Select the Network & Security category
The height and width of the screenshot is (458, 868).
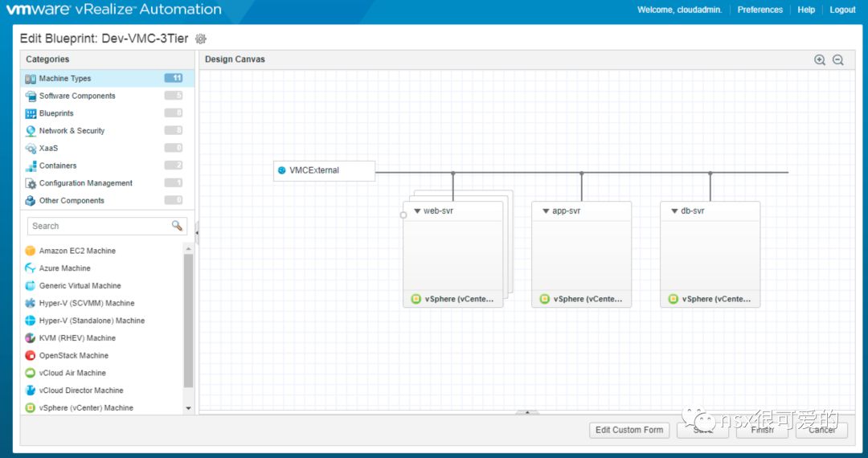tap(108, 130)
